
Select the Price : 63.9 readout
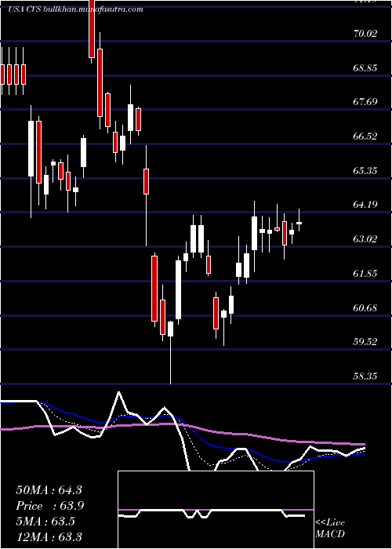tap(50, 506)
